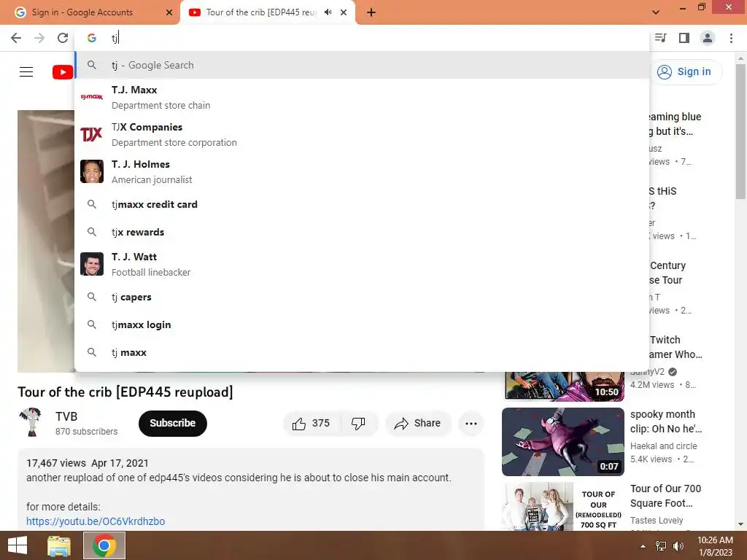Show hidden system tray icons
This screenshot has height=560, width=747.
click(x=643, y=546)
